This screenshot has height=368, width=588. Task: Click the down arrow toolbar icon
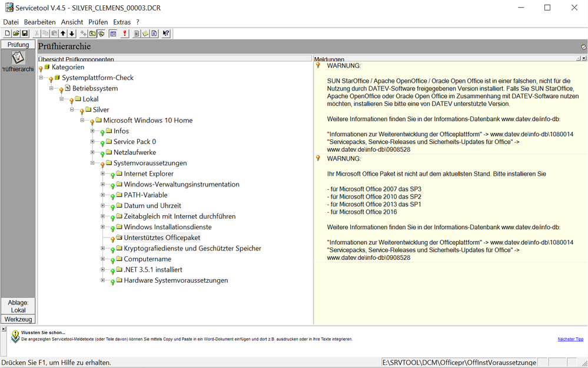72,34
